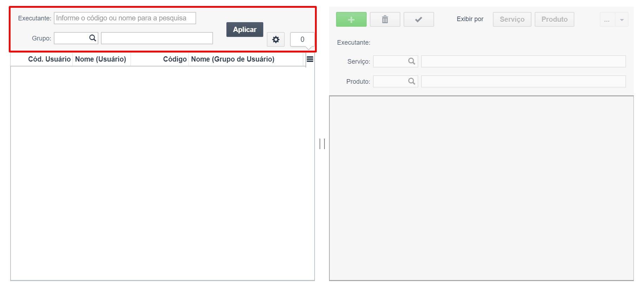This screenshot has width=644, height=286.
Task: Open the gear settings icon
Action: tap(276, 39)
